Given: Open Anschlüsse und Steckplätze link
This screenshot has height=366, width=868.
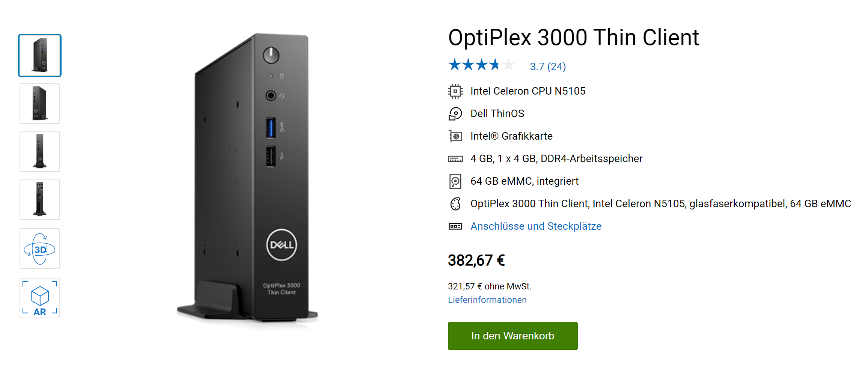Looking at the screenshot, I should (x=536, y=226).
